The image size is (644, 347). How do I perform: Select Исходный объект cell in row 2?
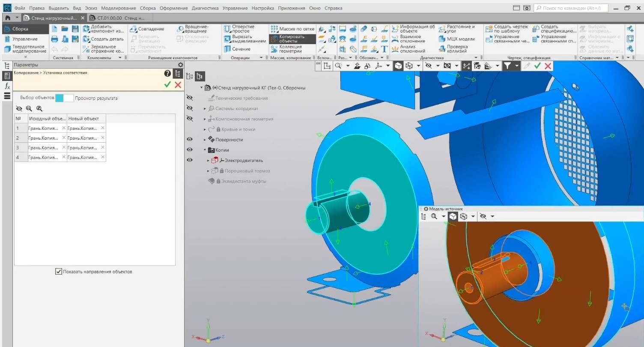point(47,138)
